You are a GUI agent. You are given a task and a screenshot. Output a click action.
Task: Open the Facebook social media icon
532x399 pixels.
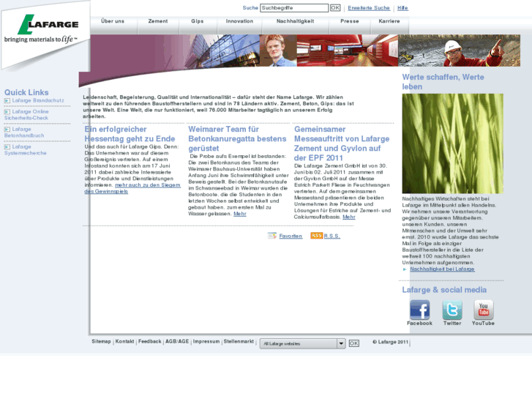pos(420,310)
